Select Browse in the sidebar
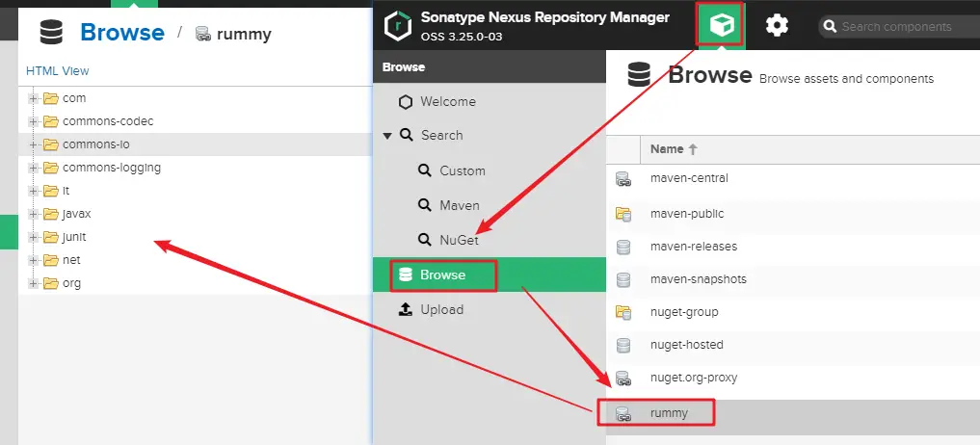 pyautogui.click(x=490, y=275)
